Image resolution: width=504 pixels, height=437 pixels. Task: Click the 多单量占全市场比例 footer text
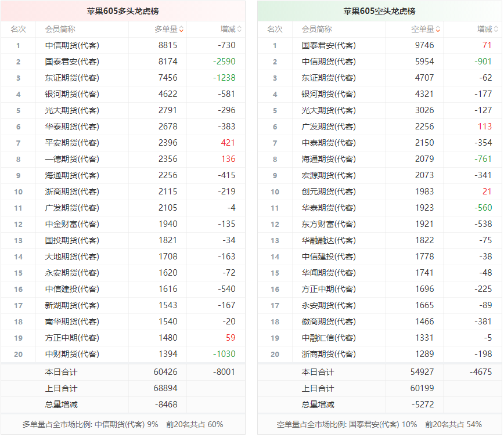point(123,425)
